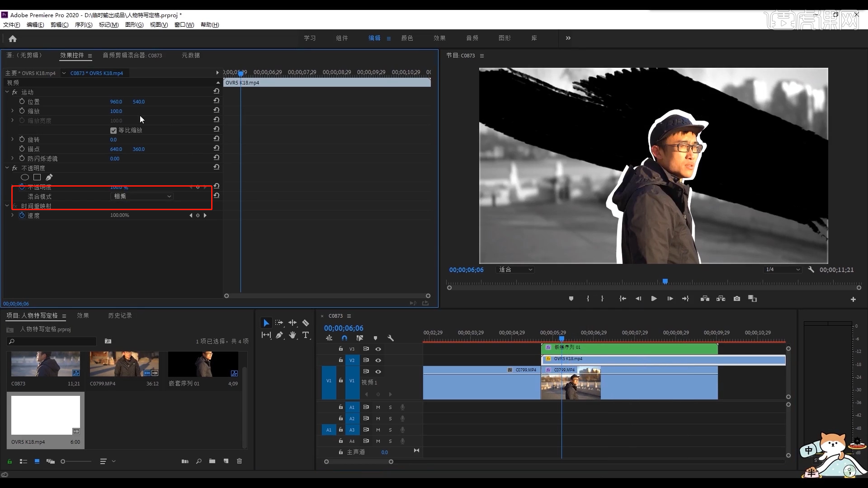Screen dimensions: 868x488
Task: Step back one frame
Action: [x=638, y=299]
